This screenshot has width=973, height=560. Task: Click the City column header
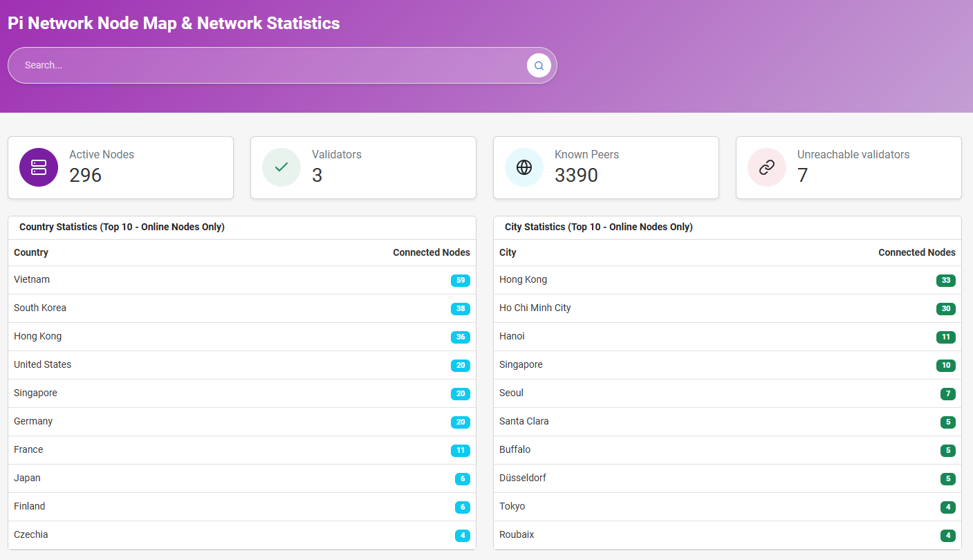click(x=506, y=252)
